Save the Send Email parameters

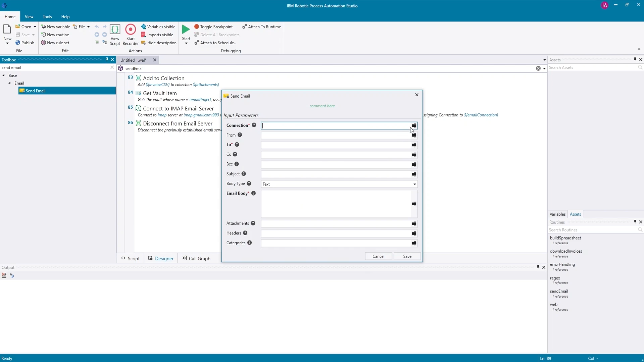(x=407, y=256)
